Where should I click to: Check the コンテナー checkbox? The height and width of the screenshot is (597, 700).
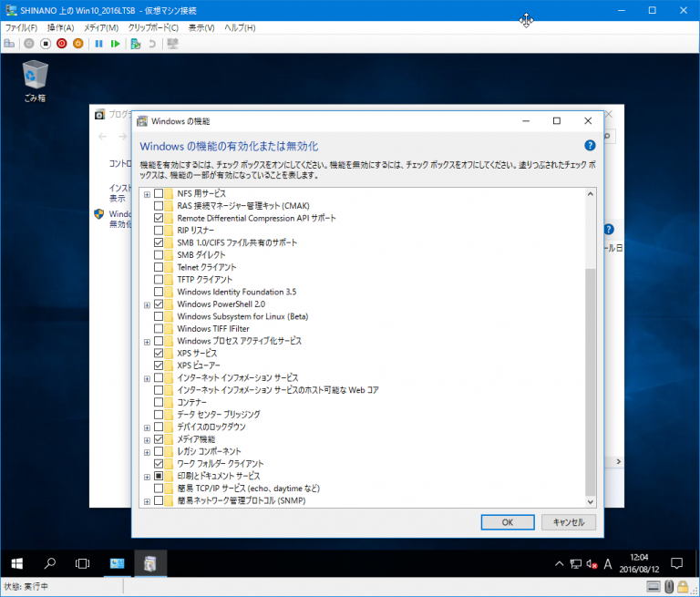point(159,402)
